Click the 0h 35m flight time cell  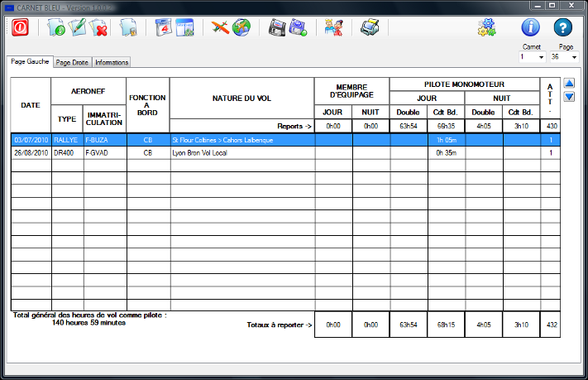tap(447, 153)
